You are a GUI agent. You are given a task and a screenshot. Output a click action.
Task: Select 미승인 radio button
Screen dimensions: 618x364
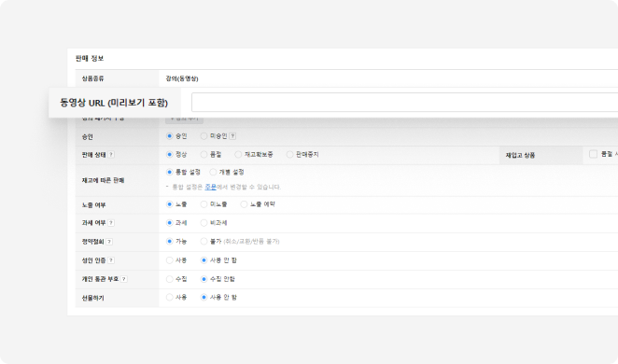tap(204, 136)
